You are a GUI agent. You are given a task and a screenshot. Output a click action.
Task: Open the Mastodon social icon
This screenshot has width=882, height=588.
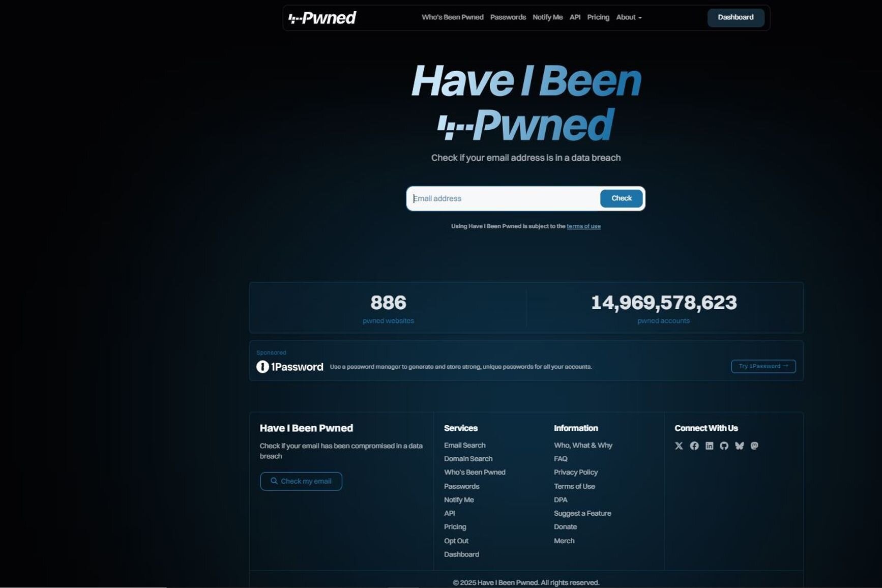[754, 446]
